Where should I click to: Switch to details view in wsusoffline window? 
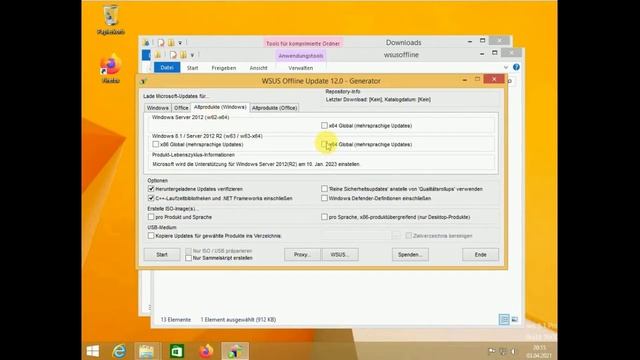pyautogui.click(x=504, y=320)
